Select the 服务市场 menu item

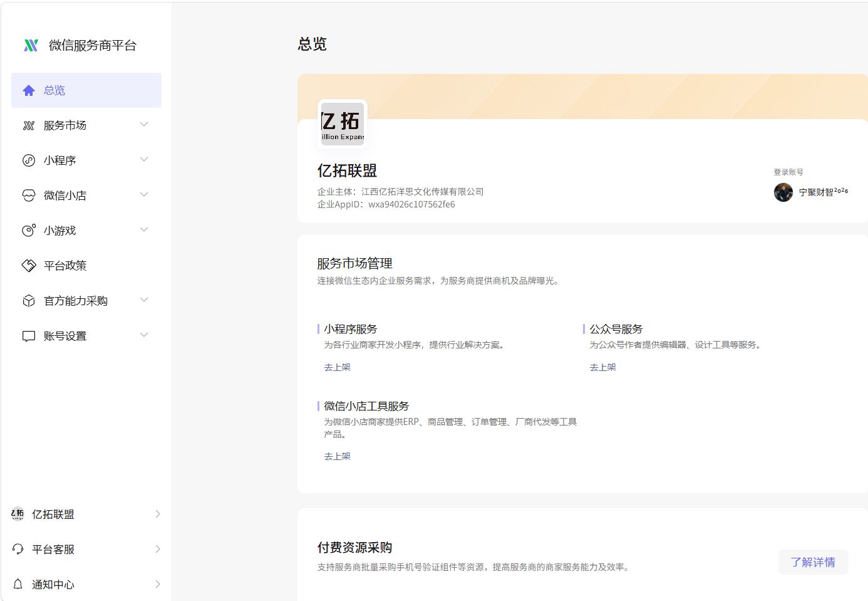86,125
